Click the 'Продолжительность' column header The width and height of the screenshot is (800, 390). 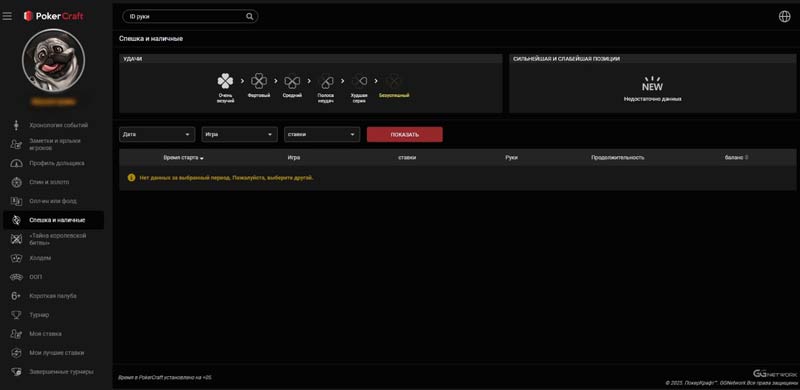coord(618,158)
